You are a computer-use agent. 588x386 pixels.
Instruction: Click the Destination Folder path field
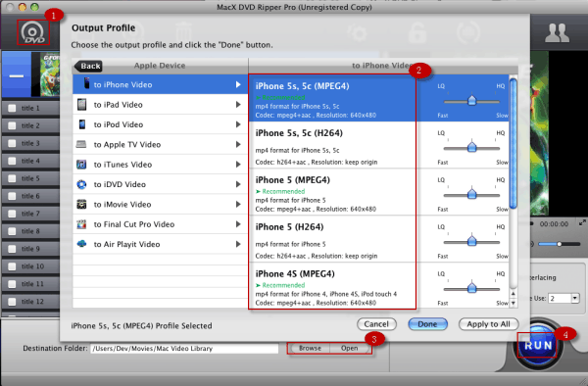pos(184,349)
